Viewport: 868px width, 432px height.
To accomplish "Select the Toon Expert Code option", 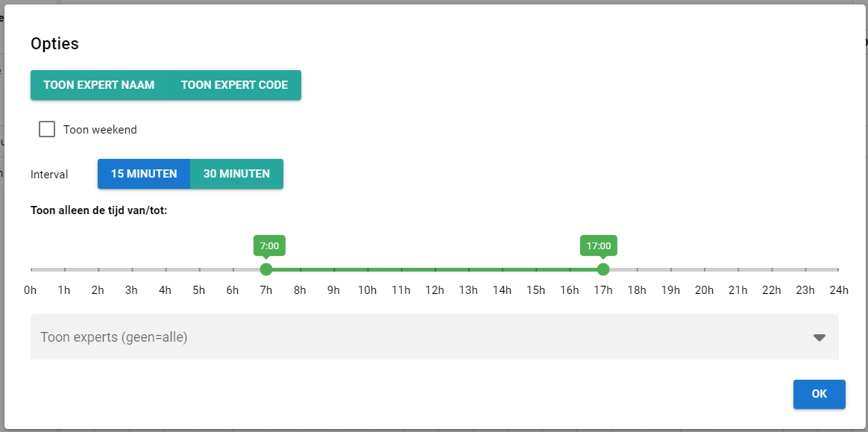I will click(234, 85).
